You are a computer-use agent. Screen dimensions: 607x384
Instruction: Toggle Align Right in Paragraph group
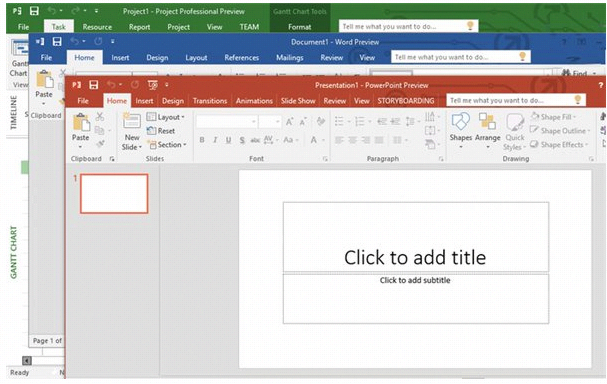click(x=366, y=140)
